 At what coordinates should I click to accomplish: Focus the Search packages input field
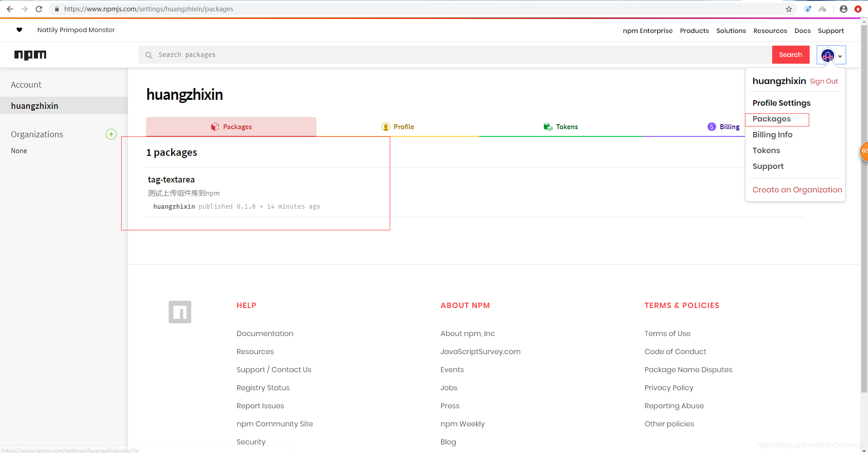[x=455, y=55]
